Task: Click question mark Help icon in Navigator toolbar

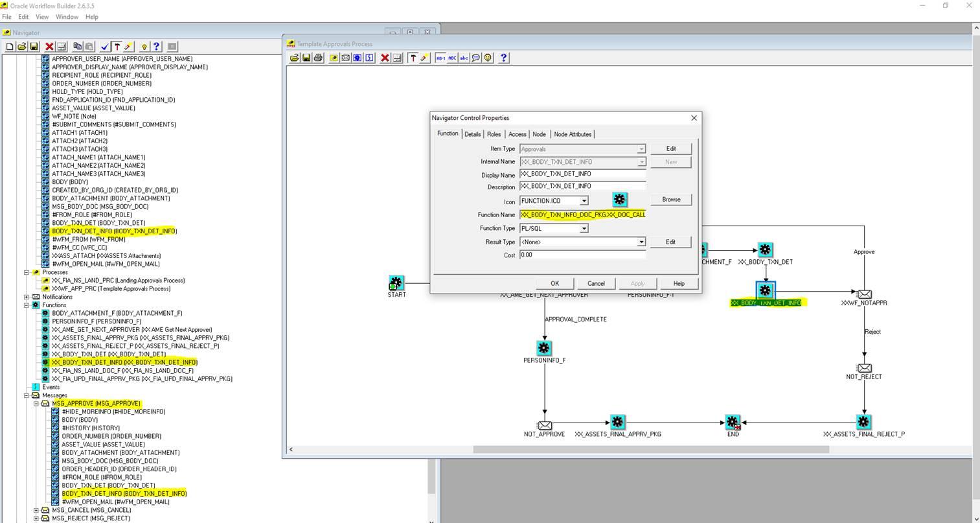Action: [x=156, y=47]
